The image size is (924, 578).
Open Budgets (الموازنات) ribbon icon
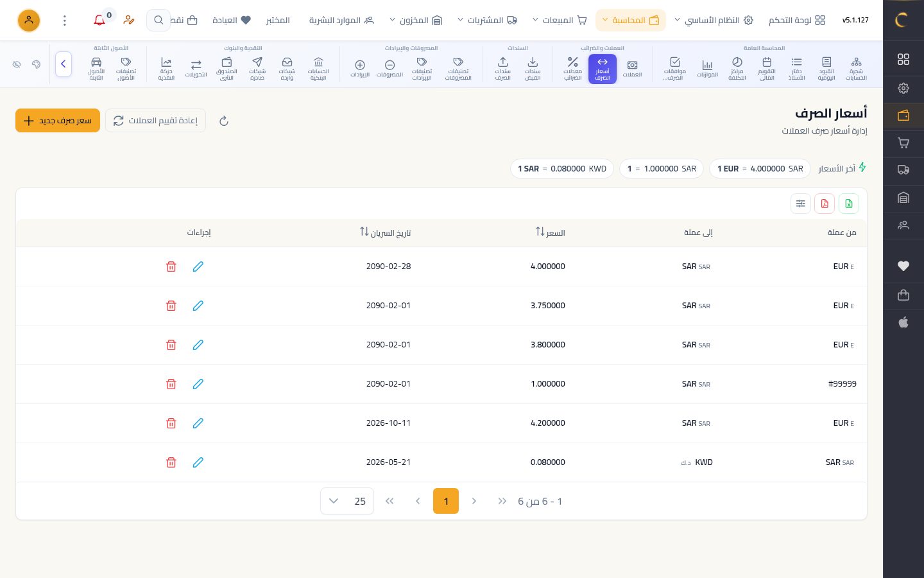pos(707,68)
